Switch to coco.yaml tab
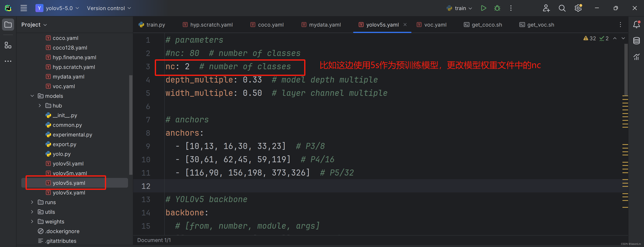Screen dimensions: 644x247 [267, 25]
